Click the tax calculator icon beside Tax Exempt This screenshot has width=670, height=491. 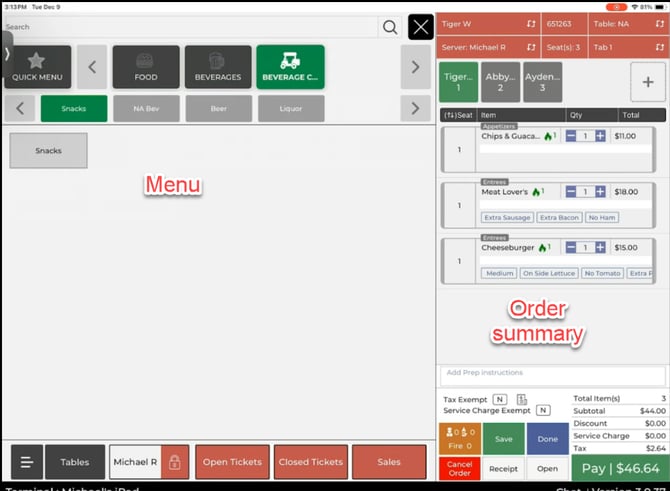(521, 399)
